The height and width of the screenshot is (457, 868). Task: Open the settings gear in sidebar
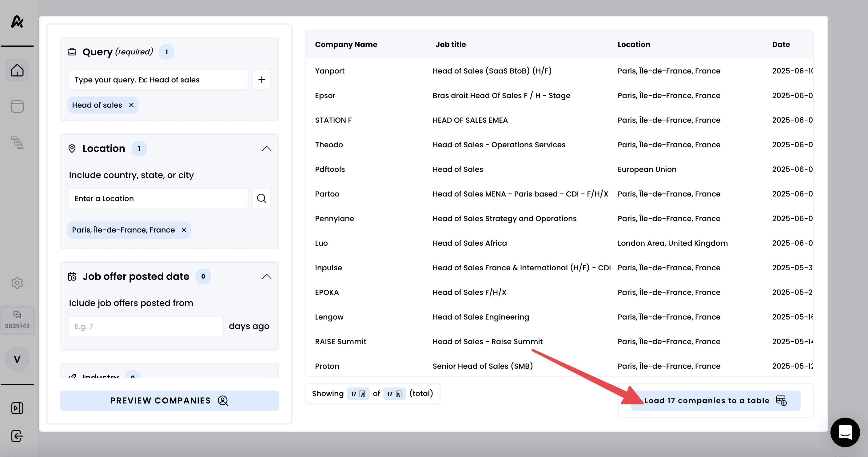point(17,283)
